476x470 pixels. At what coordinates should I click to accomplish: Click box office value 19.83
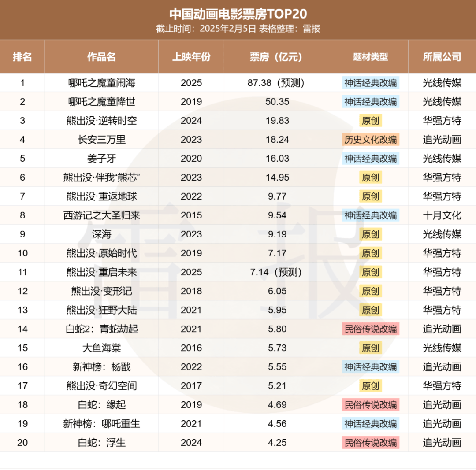coord(277,121)
